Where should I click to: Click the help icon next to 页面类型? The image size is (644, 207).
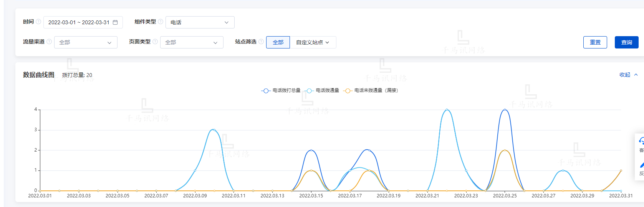pos(155,42)
